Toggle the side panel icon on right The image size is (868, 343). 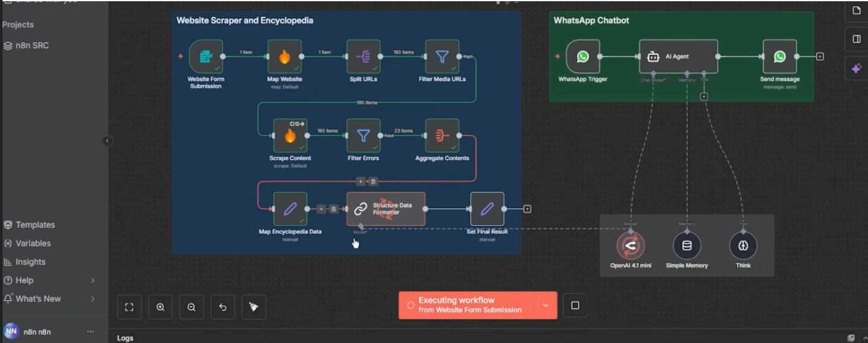[x=857, y=39]
